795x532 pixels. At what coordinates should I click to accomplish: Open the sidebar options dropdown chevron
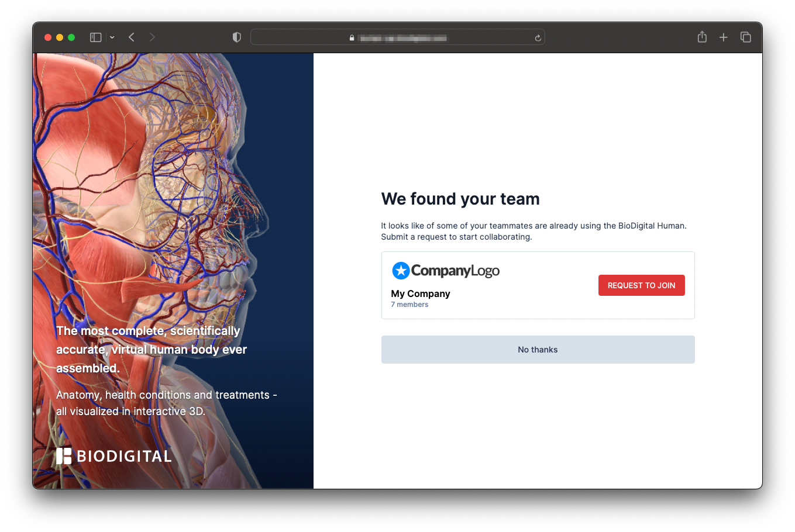[x=112, y=37]
